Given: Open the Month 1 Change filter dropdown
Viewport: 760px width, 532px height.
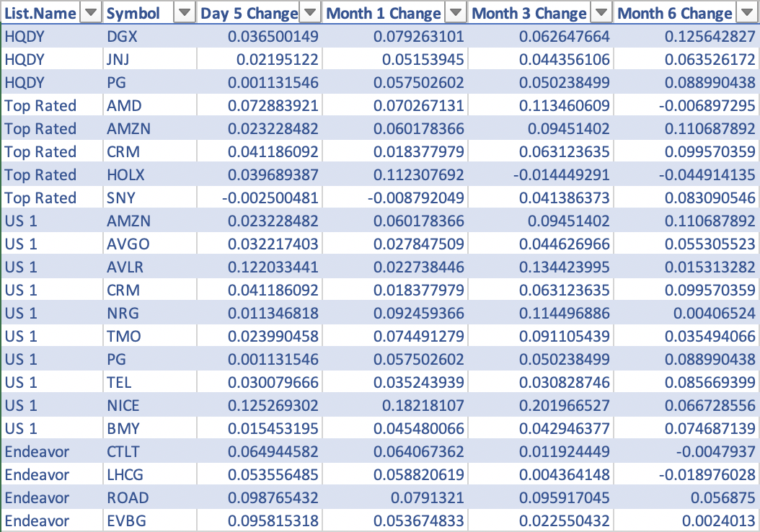Looking at the screenshot, I should pyautogui.click(x=456, y=13).
